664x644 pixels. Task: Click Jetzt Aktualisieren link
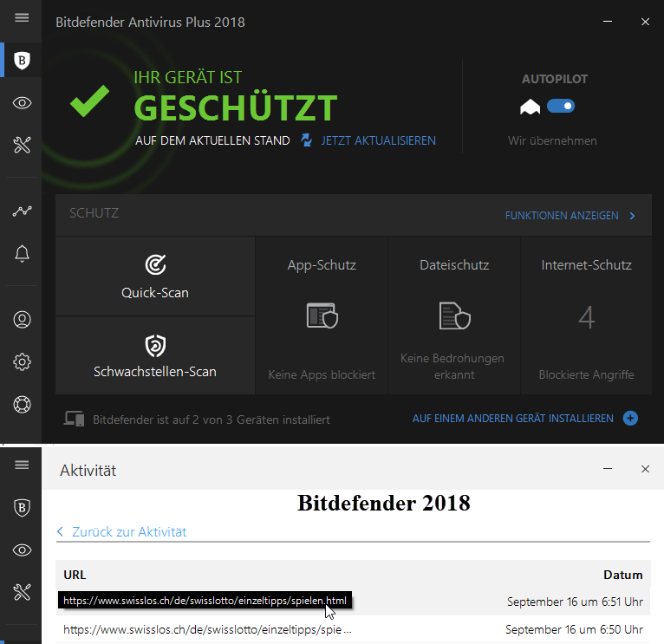click(378, 140)
